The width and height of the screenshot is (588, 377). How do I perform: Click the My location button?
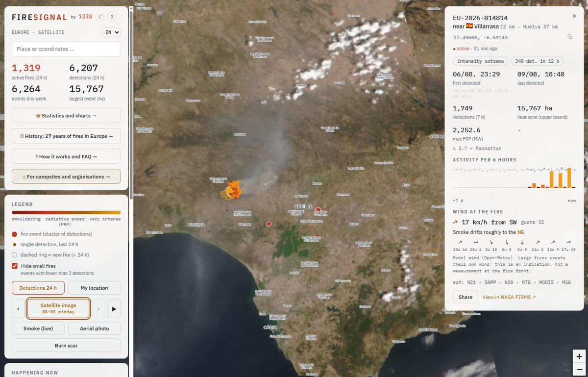coord(94,288)
